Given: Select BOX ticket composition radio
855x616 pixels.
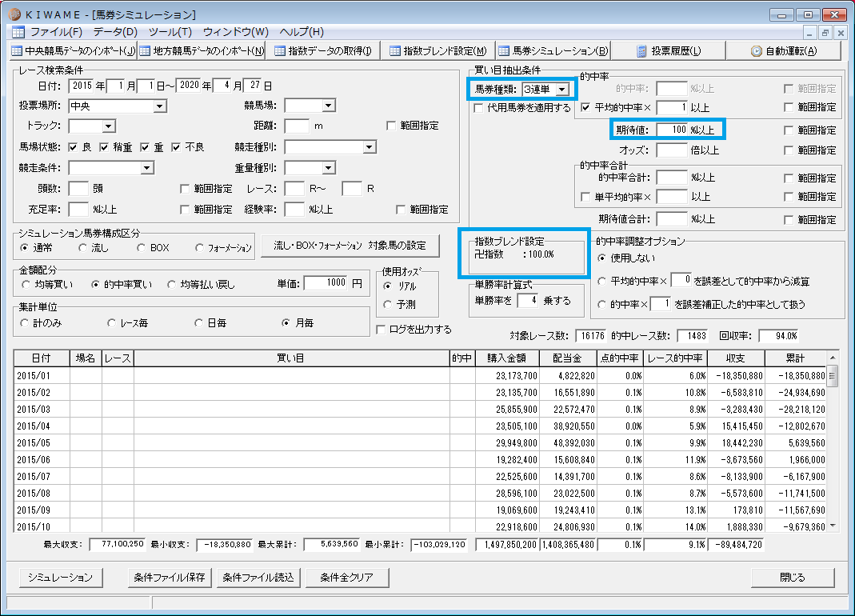Looking at the screenshot, I should point(142,248).
